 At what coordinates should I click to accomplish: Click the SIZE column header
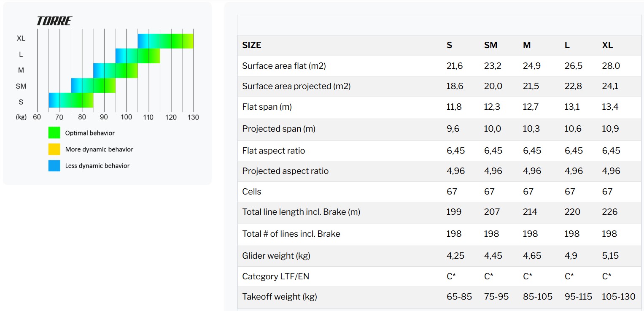click(252, 45)
